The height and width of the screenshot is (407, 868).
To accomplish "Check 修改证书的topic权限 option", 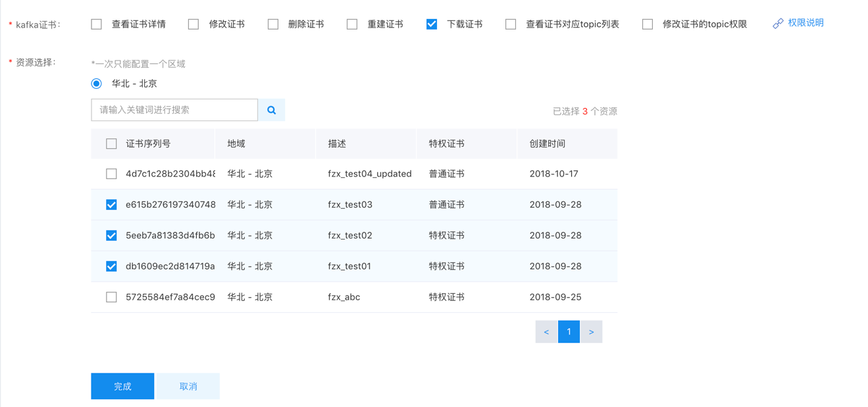I will [x=648, y=24].
